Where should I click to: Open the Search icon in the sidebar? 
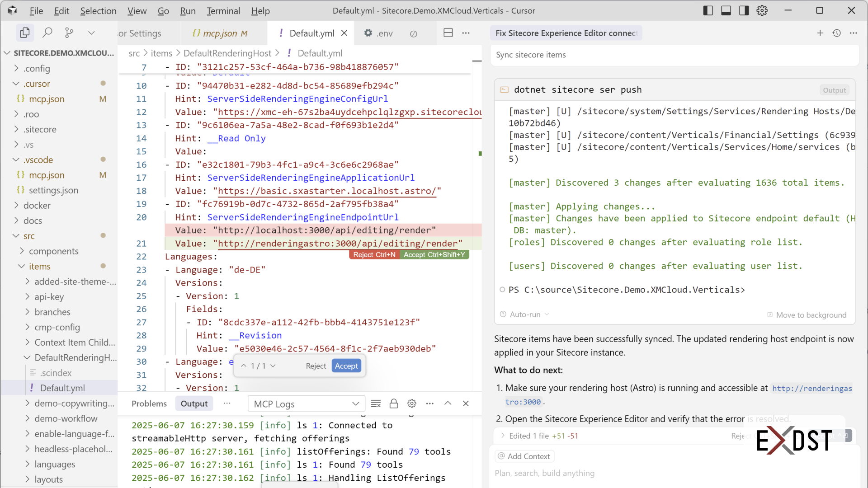(47, 33)
